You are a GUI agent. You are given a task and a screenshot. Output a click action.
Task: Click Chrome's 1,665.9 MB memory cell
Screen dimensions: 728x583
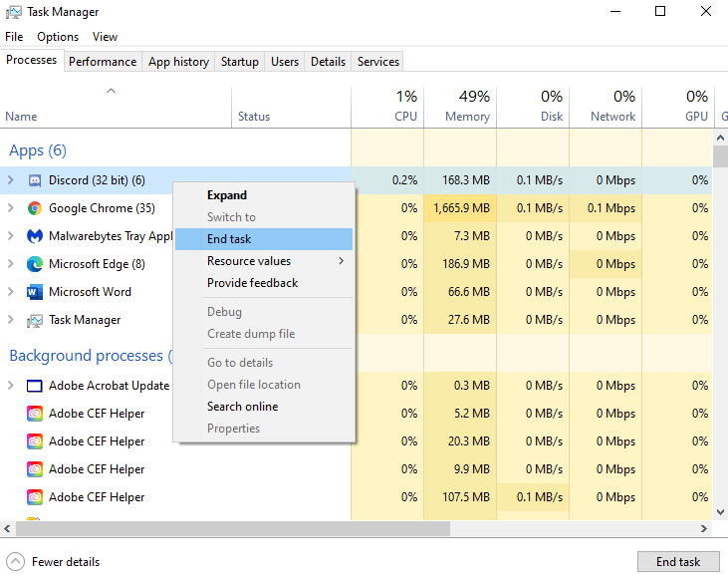click(x=460, y=208)
